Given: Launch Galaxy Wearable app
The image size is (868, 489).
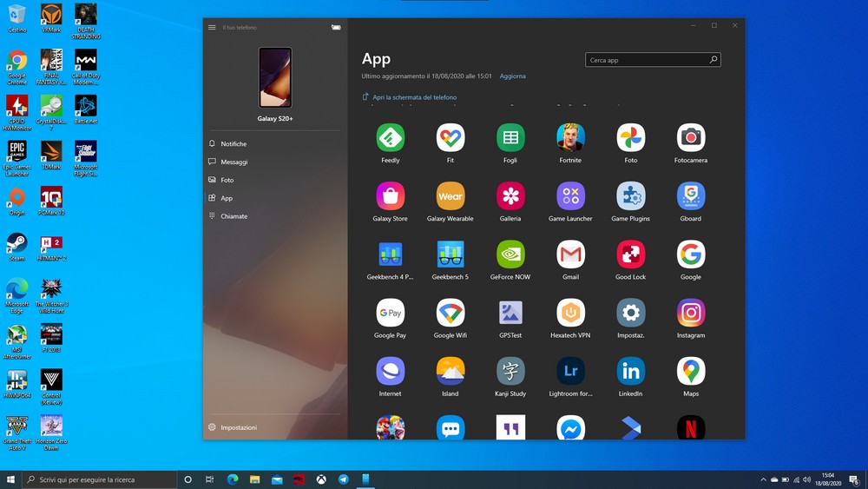Looking at the screenshot, I should pos(450,196).
